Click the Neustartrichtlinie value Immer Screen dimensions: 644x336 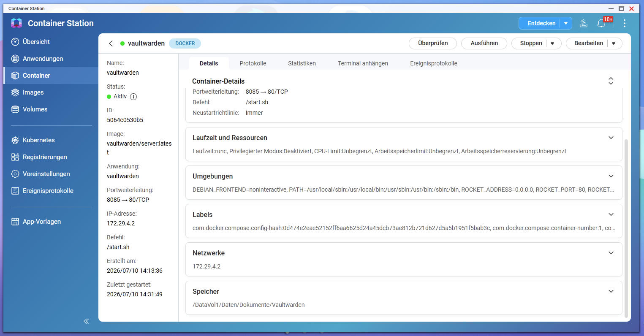point(254,113)
